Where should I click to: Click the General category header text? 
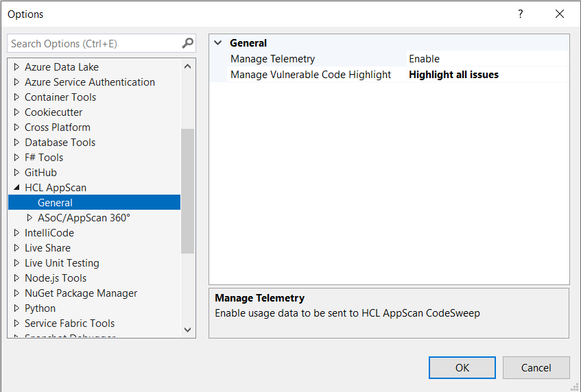tap(248, 43)
